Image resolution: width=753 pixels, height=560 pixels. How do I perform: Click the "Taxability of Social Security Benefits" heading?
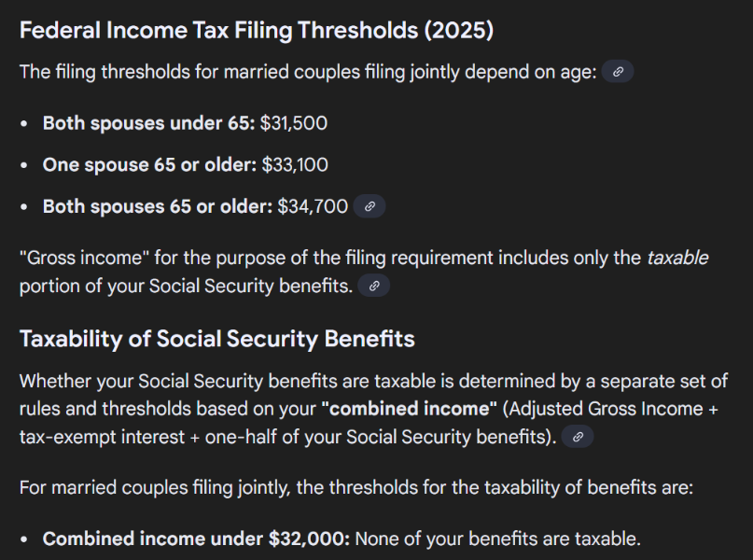[x=216, y=338]
